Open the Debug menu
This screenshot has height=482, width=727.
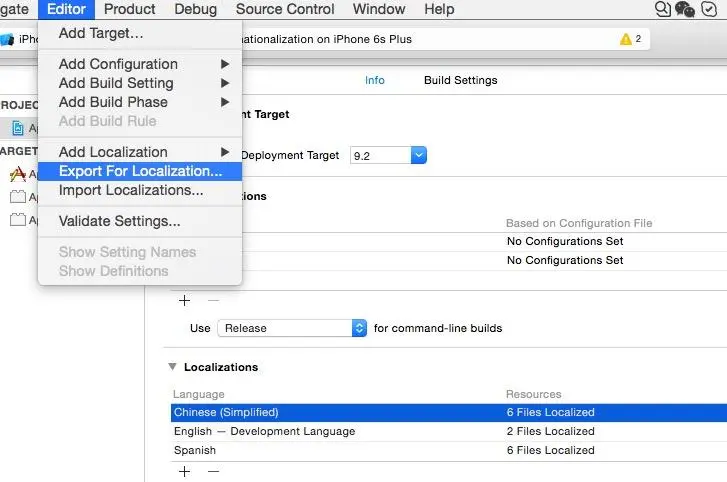click(x=195, y=9)
